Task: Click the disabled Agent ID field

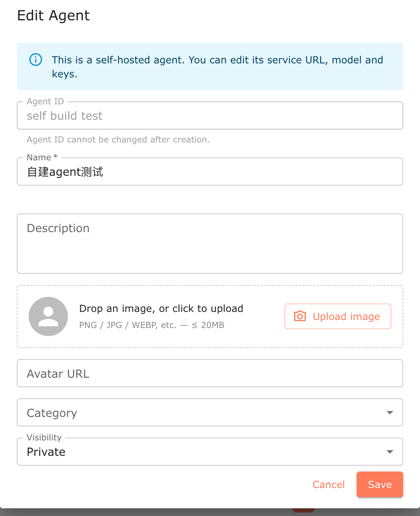Action: (x=210, y=116)
